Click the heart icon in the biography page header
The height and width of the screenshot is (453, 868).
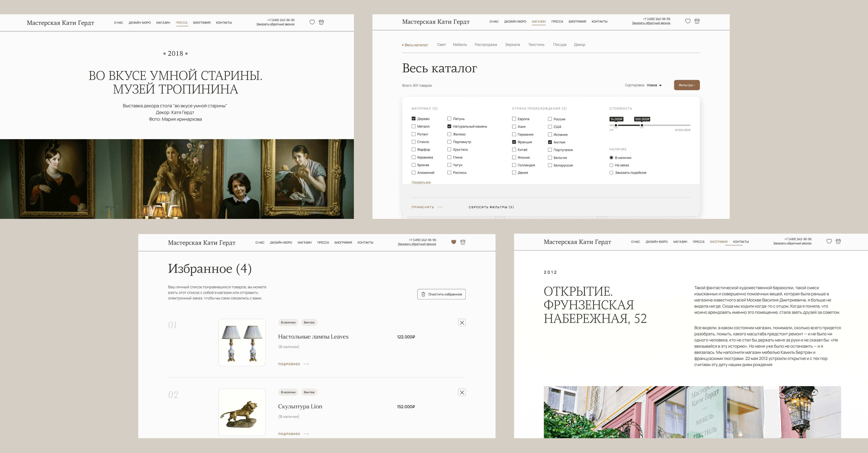click(829, 241)
